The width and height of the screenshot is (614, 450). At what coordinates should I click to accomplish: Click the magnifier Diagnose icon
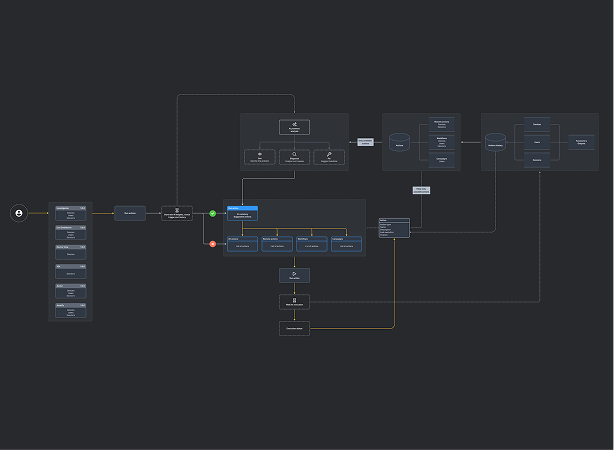click(295, 154)
